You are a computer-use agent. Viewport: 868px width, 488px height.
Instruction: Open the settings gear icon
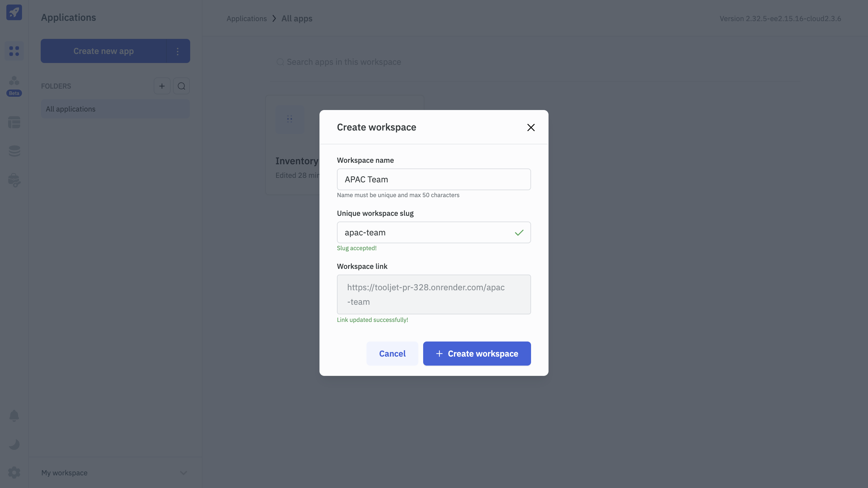[14, 473]
